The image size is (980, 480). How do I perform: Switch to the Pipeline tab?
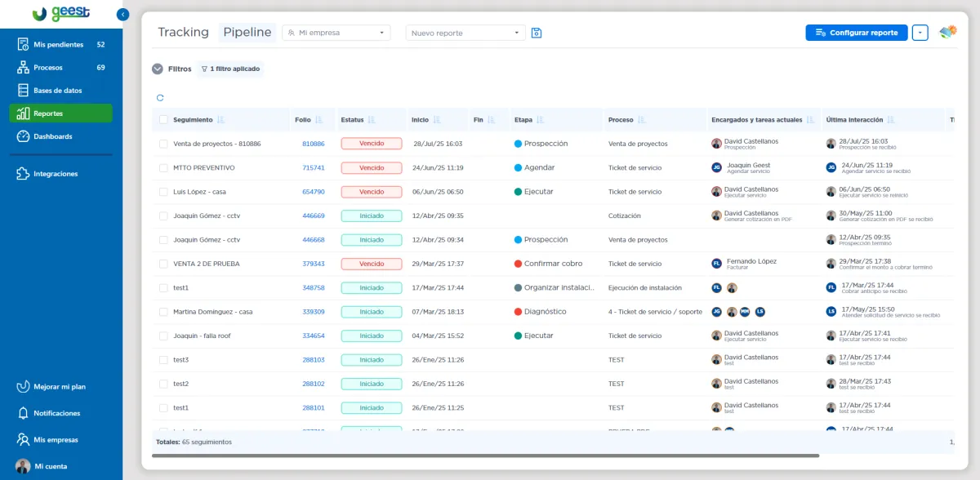tap(247, 33)
